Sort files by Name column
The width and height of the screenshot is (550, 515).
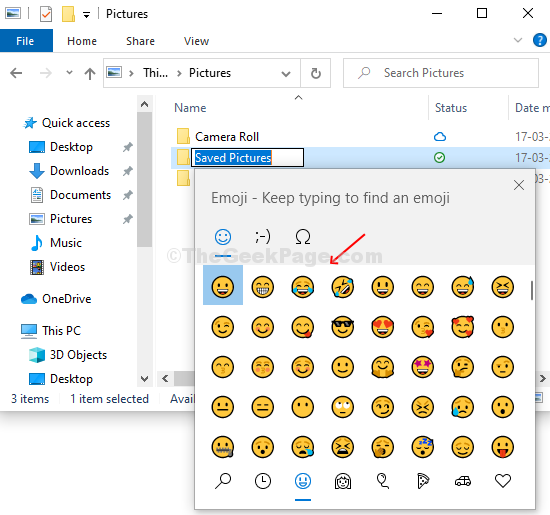tap(190, 108)
